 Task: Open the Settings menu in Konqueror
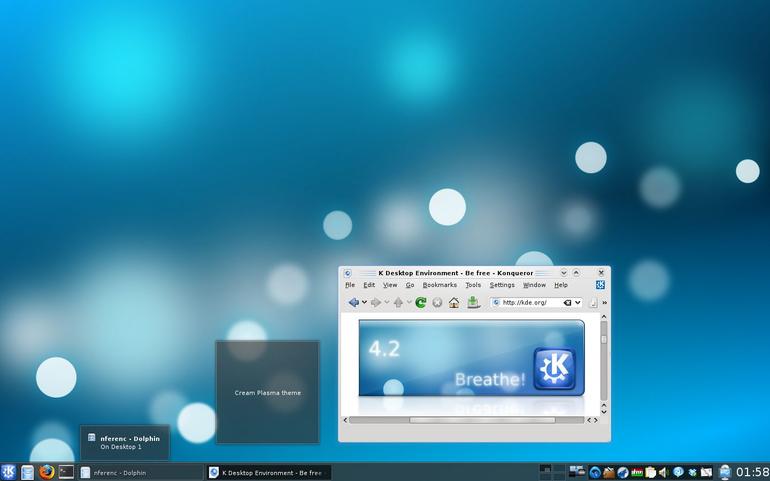point(502,285)
